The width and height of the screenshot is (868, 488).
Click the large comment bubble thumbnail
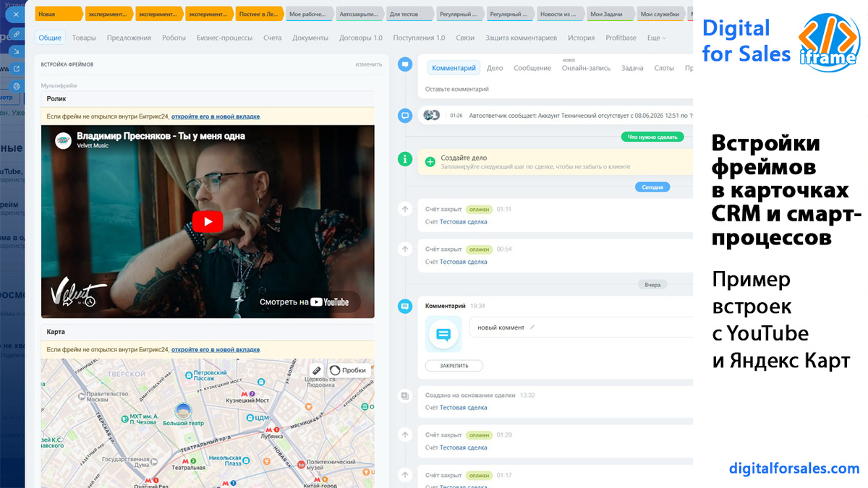click(x=443, y=335)
